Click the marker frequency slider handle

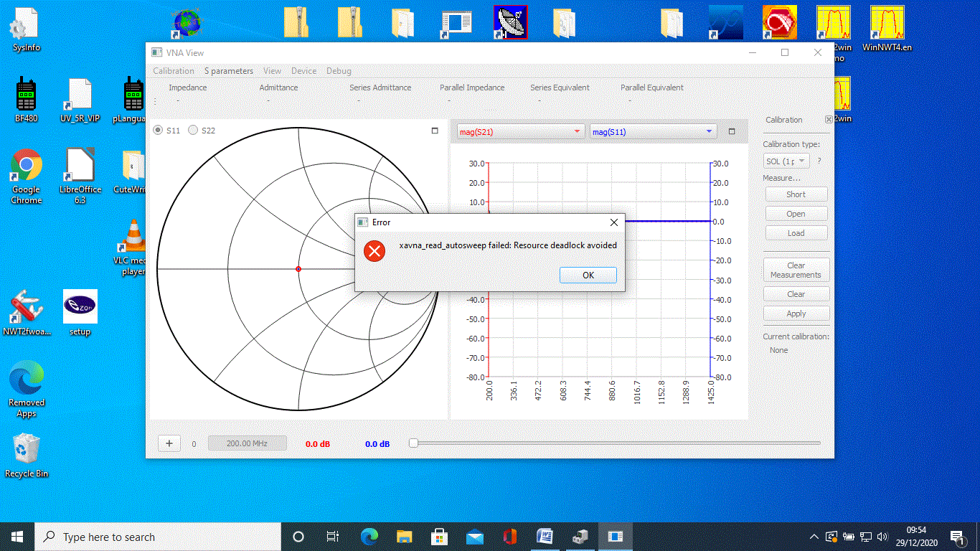point(413,443)
